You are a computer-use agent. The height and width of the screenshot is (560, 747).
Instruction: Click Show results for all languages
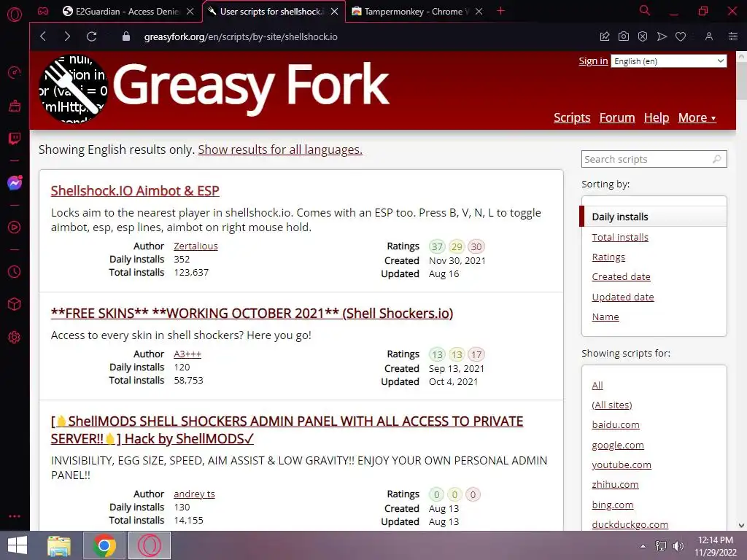pos(280,149)
